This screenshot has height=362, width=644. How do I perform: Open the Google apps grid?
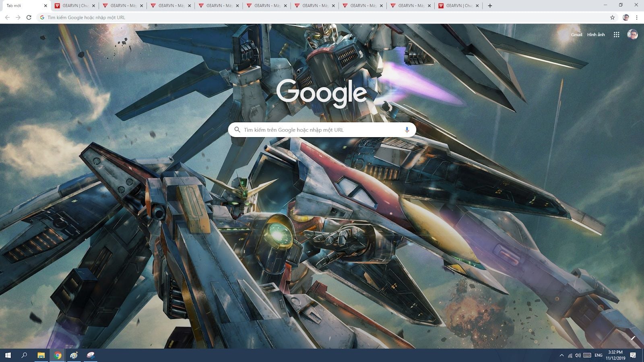point(616,35)
